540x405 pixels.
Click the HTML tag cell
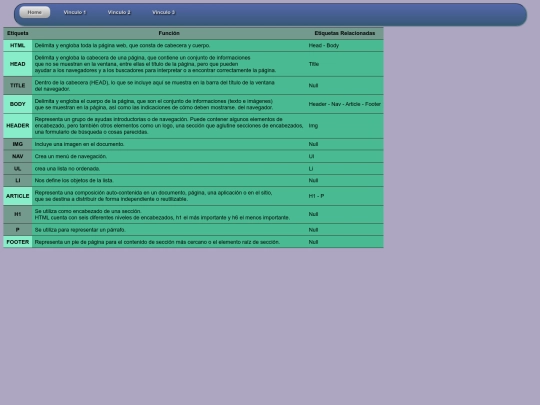(x=18, y=45)
